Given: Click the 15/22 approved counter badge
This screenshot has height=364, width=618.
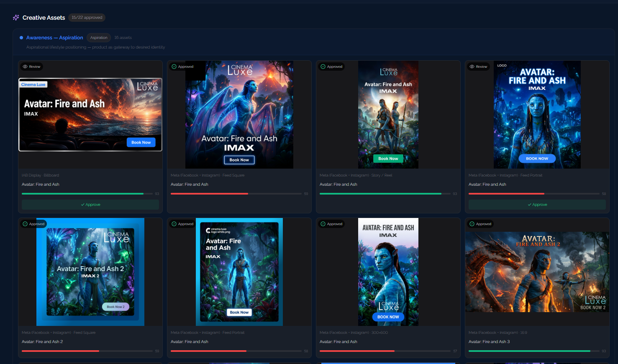Looking at the screenshot, I should (x=87, y=18).
